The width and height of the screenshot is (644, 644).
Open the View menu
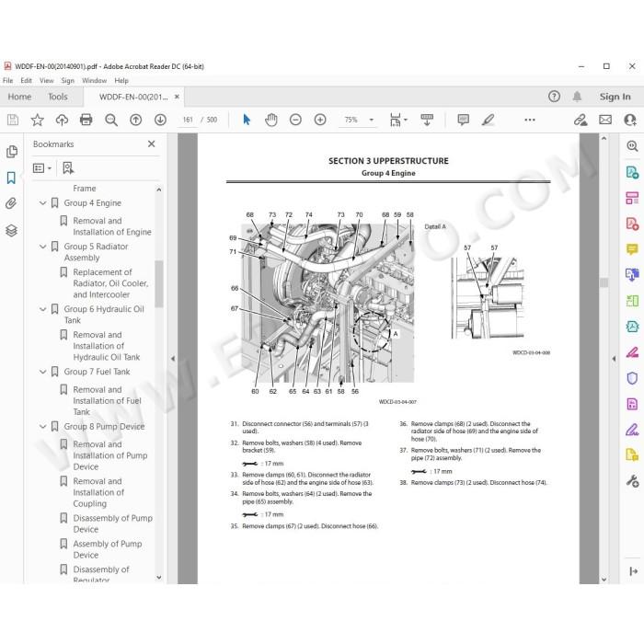point(46,81)
